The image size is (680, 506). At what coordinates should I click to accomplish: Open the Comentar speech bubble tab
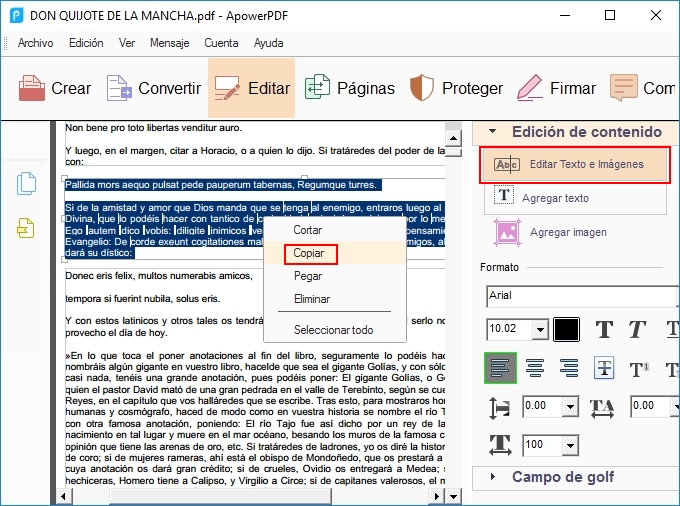642,88
